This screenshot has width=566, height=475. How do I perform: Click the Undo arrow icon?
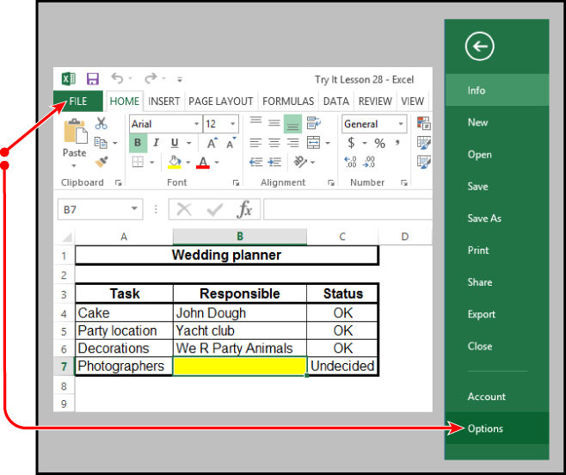pyautogui.click(x=117, y=78)
